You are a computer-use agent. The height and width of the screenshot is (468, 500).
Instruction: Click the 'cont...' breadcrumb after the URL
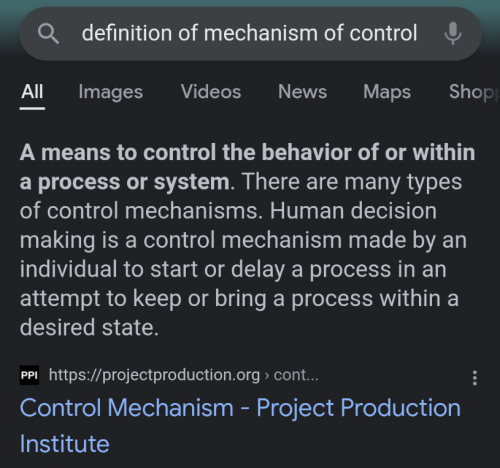pyautogui.click(x=296, y=375)
